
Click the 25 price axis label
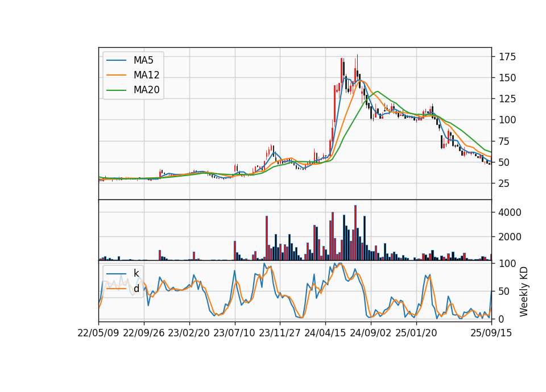[504, 184]
